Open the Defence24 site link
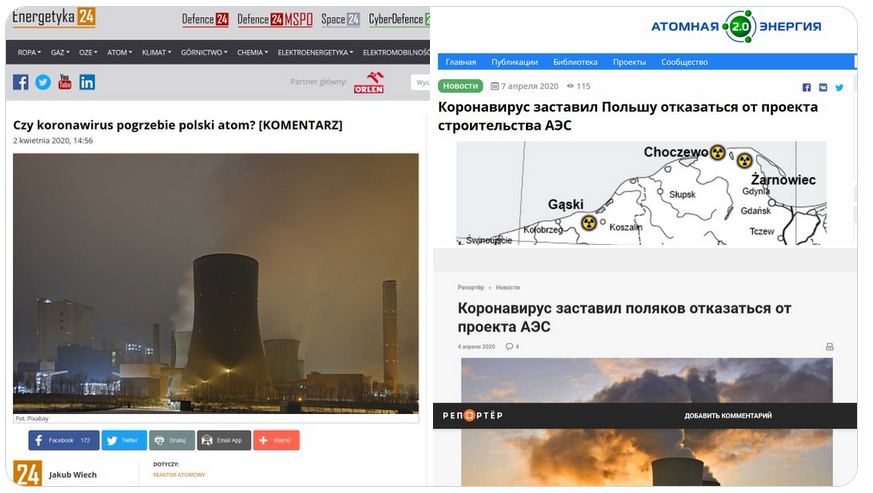873x493 pixels. click(x=205, y=19)
